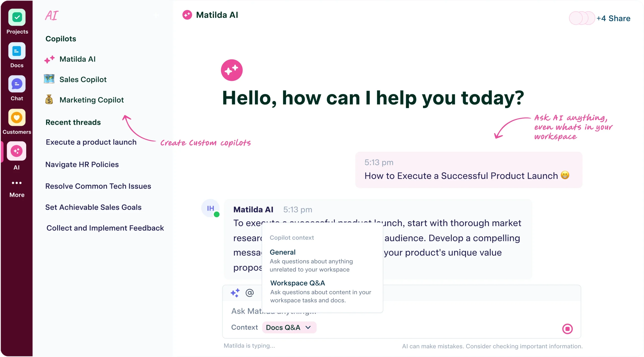Expand the Docs Q&A context dropdown
This screenshot has width=644, height=357.
pos(289,327)
